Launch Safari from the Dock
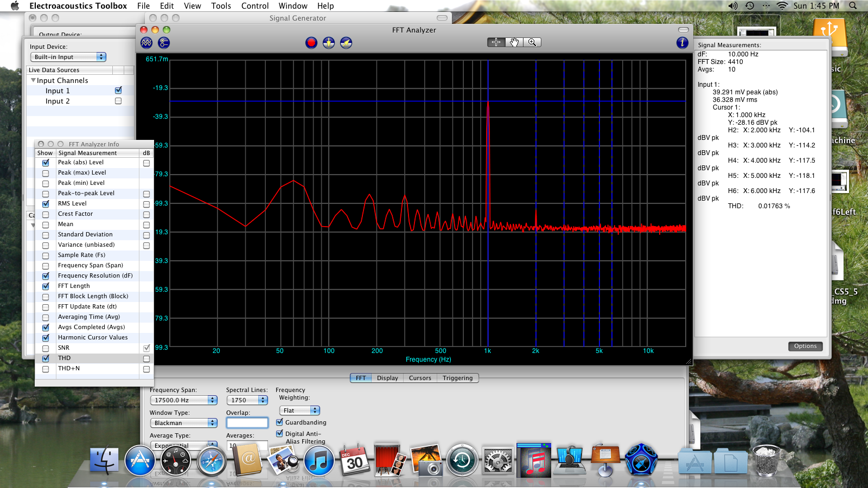Screen dimensions: 868x488 click(211, 461)
